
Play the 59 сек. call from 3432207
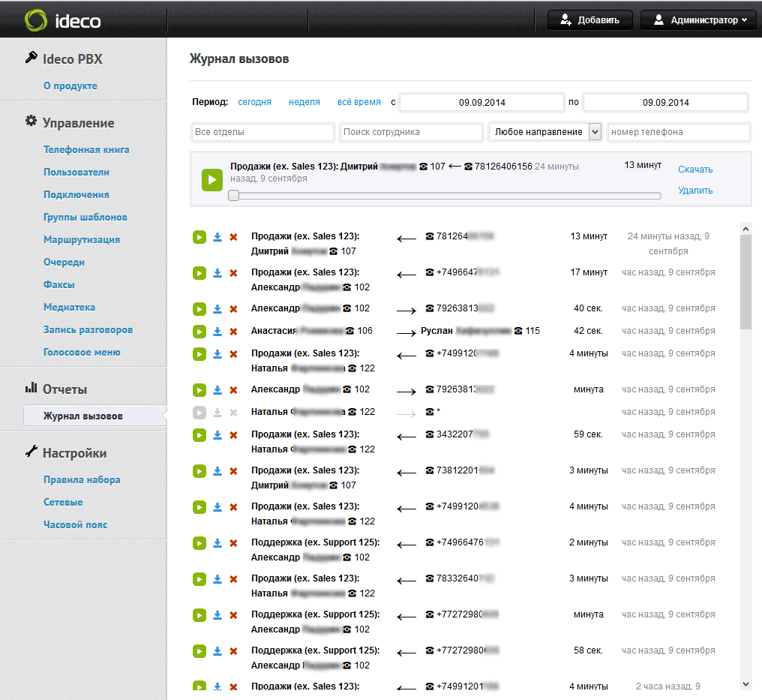pyautogui.click(x=199, y=435)
